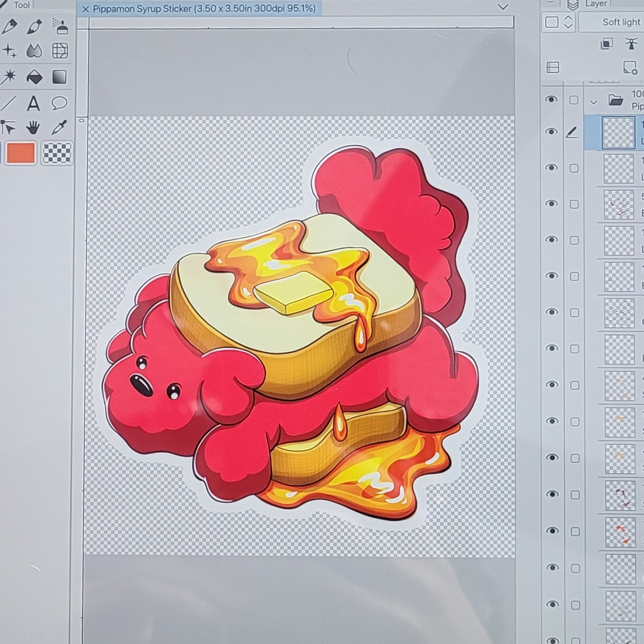Select the straight line Figure tool
This screenshot has width=644, height=644.
tap(9, 103)
